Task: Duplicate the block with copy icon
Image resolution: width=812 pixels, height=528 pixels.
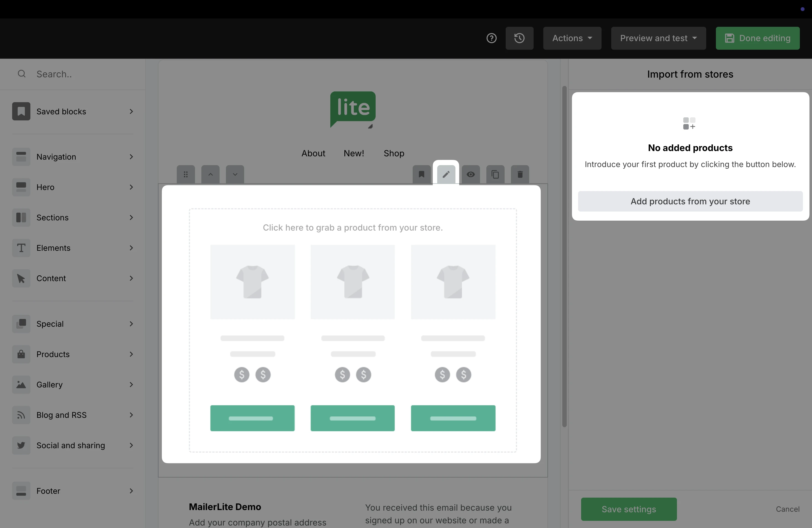Action: tap(495, 174)
